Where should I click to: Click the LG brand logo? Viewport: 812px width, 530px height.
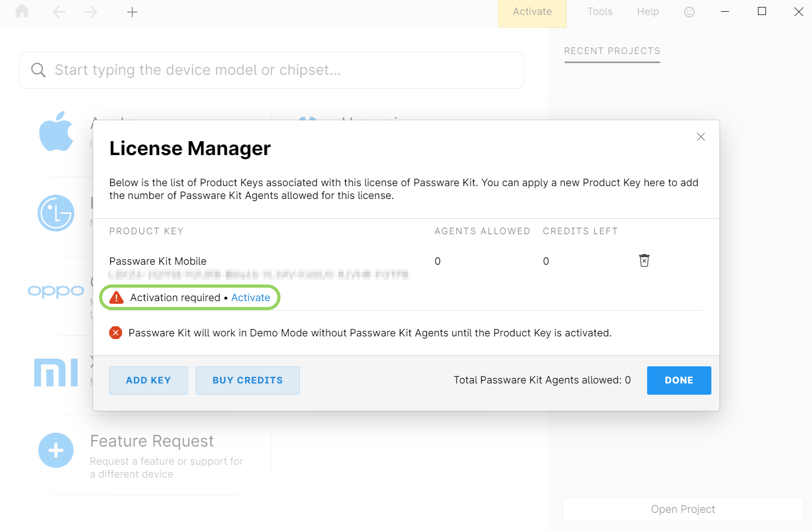tap(56, 212)
